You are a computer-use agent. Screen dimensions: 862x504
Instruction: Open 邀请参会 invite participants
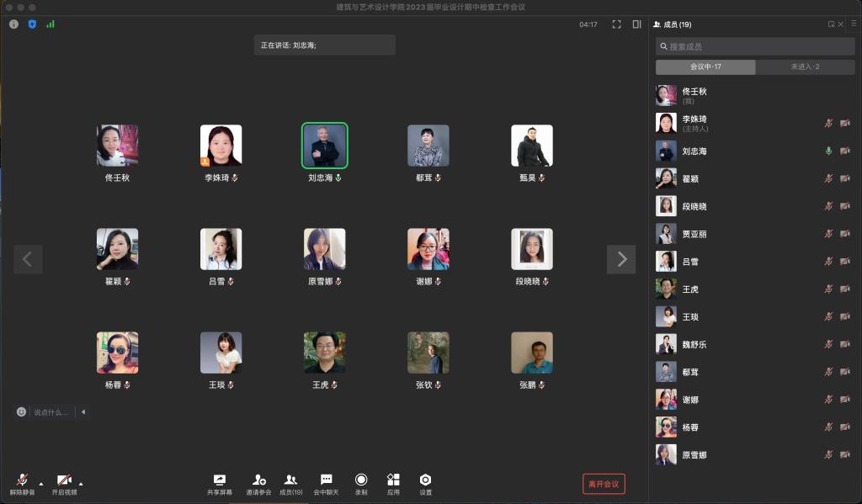[x=258, y=480]
